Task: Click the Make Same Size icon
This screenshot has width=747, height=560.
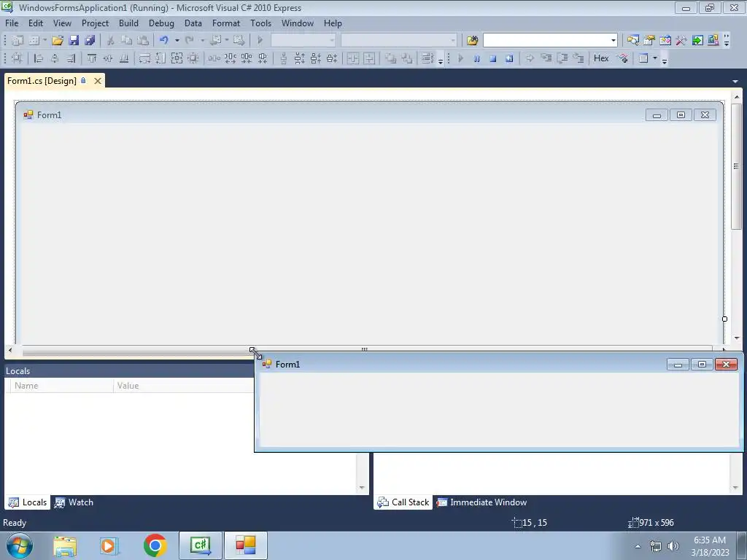Action: pos(177,58)
